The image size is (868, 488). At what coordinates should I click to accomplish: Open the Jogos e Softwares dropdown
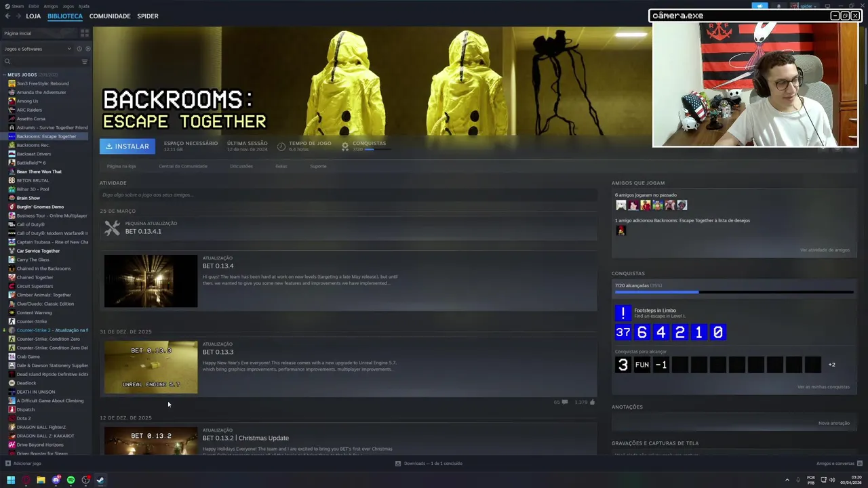pyautogui.click(x=37, y=49)
